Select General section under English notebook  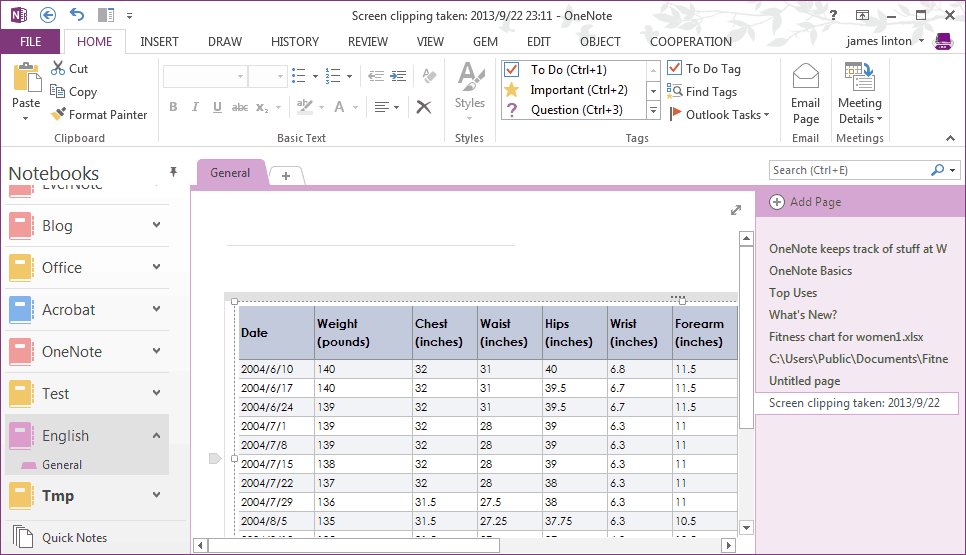pyautogui.click(x=62, y=465)
